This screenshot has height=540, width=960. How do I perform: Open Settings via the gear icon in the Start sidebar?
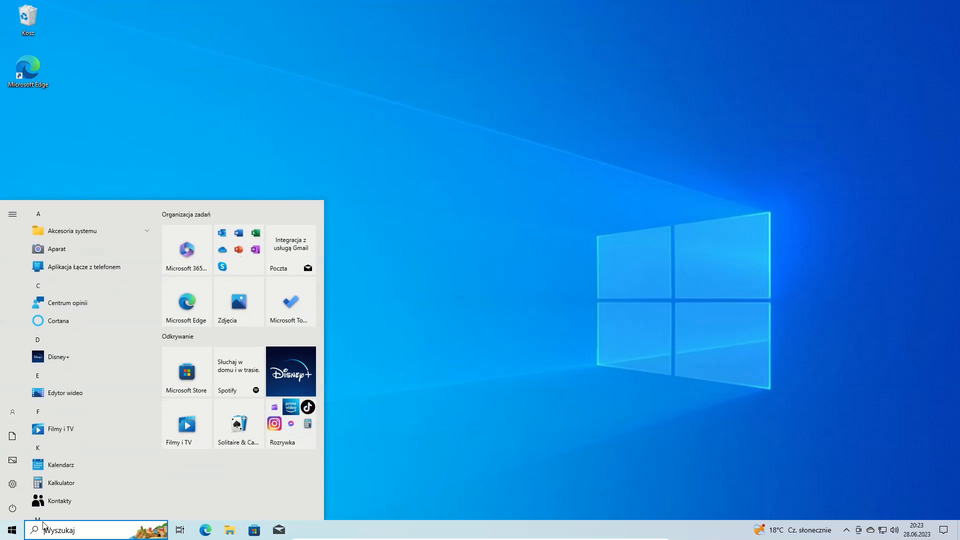[12, 484]
